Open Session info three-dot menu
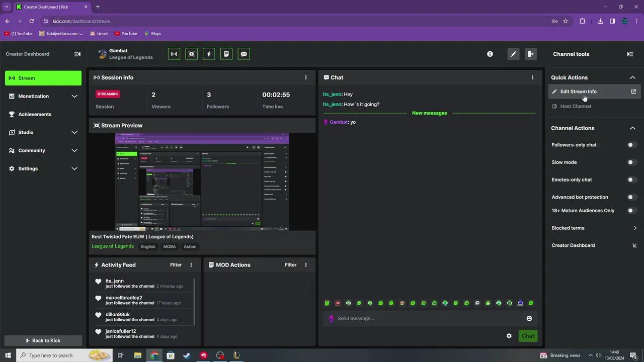Viewport: 644px width, 362px height. (x=305, y=77)
